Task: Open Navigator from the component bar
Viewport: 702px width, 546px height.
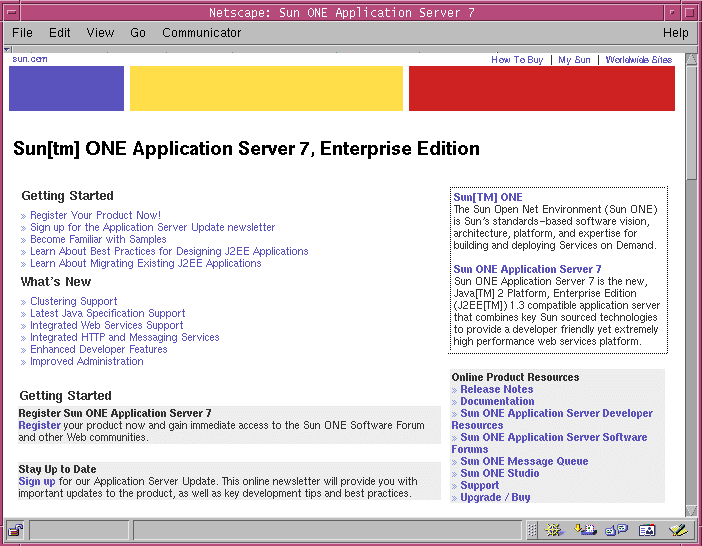Action: (554, 530)
